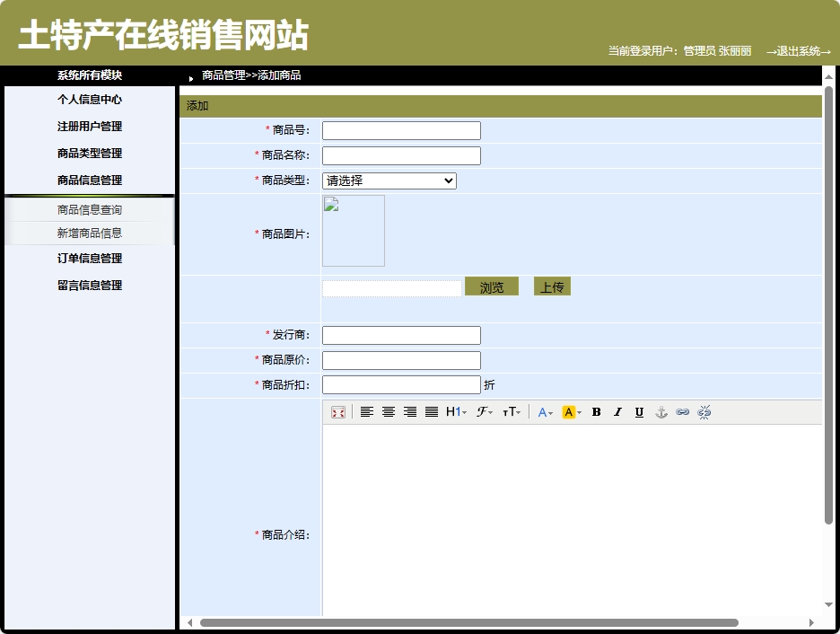Toggle italic formatting

tap(617, 412)
